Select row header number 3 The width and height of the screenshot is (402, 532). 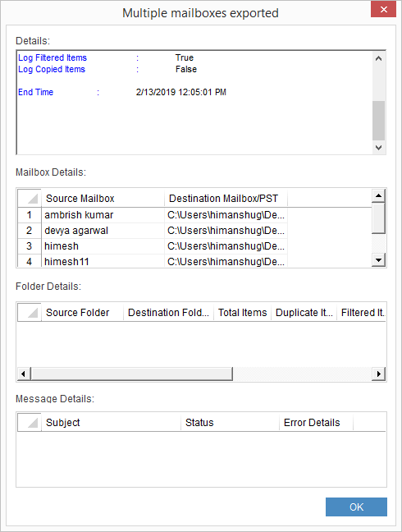tap(30, 246)
